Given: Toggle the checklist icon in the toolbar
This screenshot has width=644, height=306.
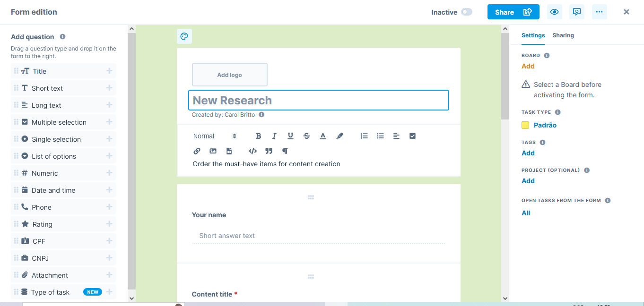Looking at the screenshot, I should [x=412, y=136].
